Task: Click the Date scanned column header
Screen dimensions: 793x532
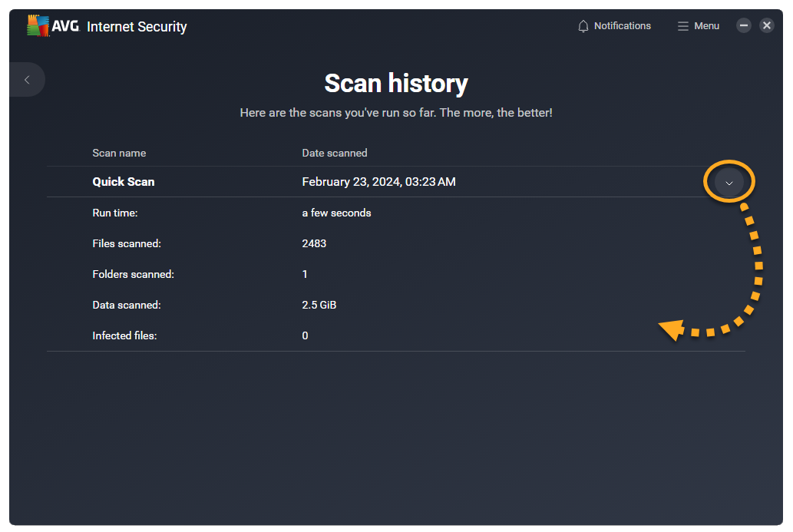Action: [x=335, y=153]
